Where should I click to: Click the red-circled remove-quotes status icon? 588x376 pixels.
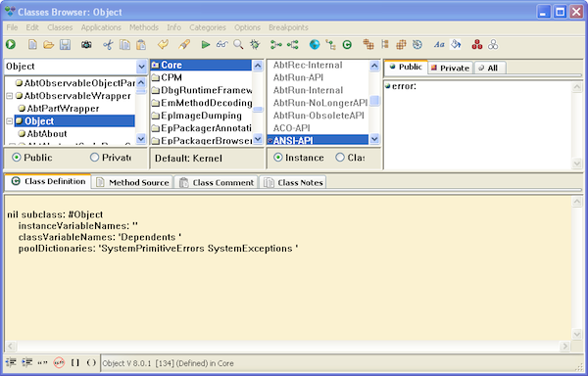pos(59,362)
